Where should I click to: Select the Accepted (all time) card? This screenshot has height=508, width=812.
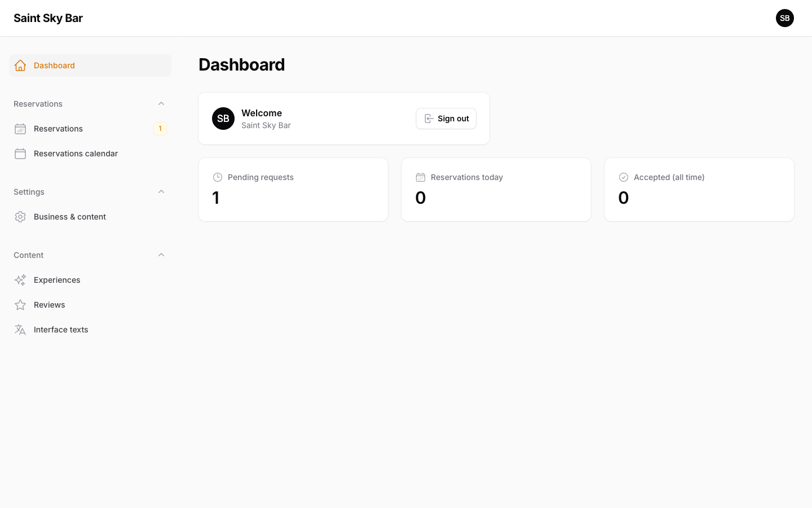[x=699, y=190]
